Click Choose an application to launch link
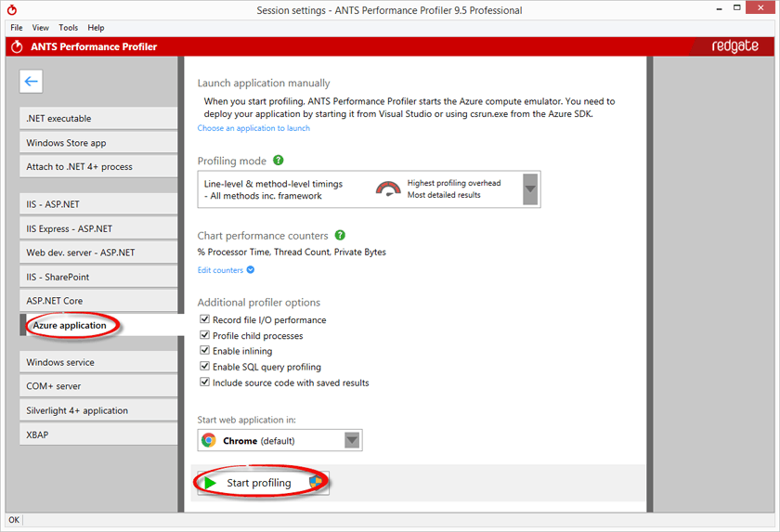This screenshot has width=780, height=532. (x=253, y=128)
